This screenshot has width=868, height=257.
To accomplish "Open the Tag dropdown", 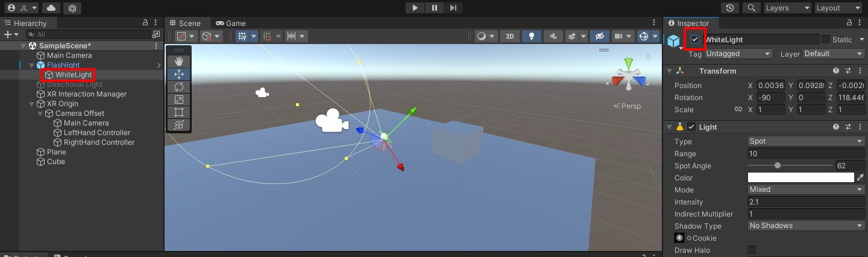I will point(739,54).
